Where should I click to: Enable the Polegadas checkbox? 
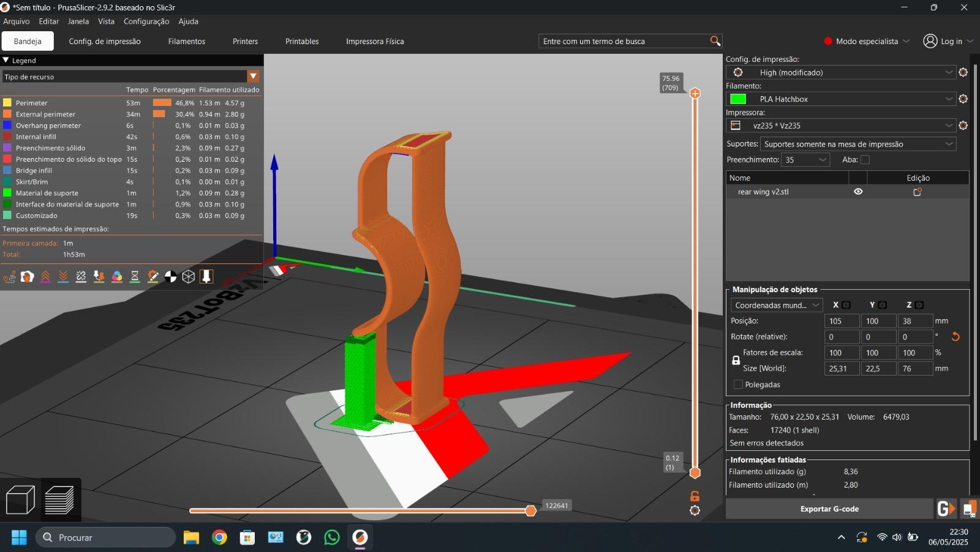[738, 384]
